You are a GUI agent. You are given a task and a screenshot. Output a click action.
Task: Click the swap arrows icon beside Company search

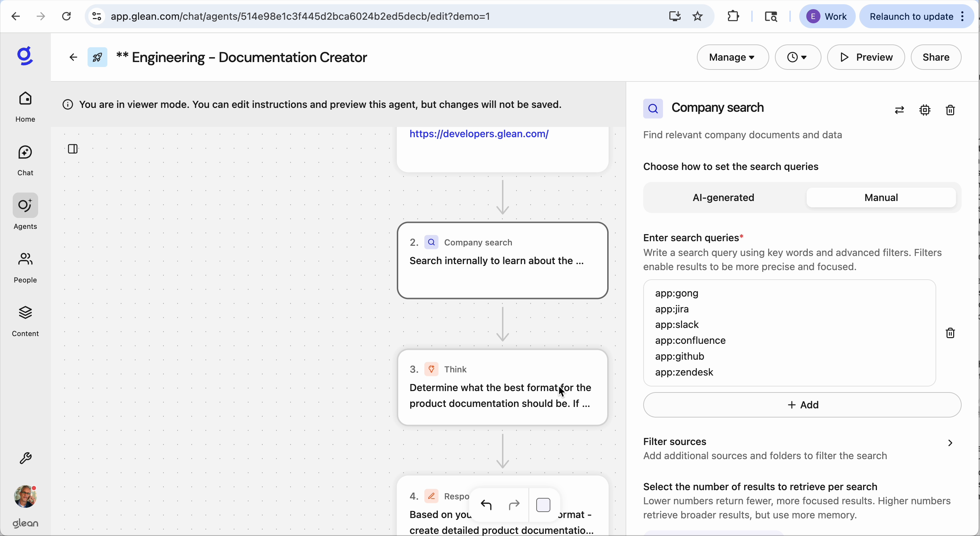900,110
